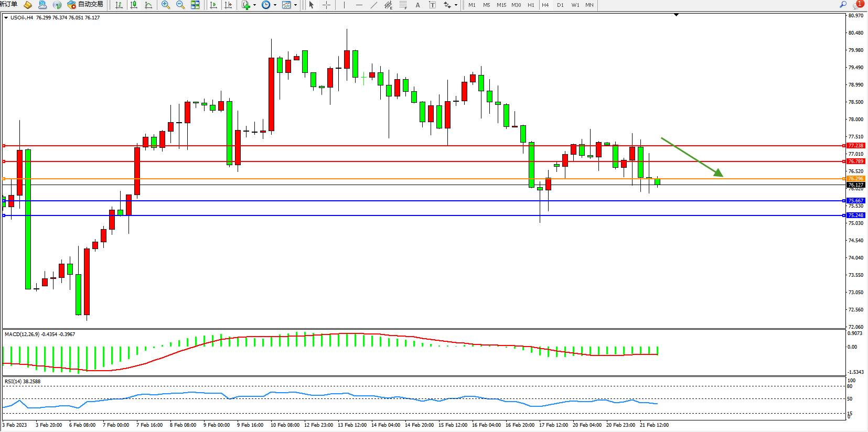This screenshot has height=432, width=868.
Task: Open the periodicity clock dropdown arrow
Action: coord(275,5)
